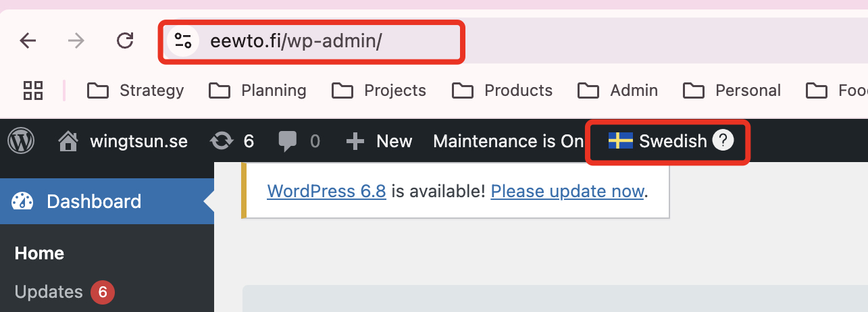Toggle the Maintenance is On indicator
The height and width of the screenshot is (312, 868).
[508, 141]
